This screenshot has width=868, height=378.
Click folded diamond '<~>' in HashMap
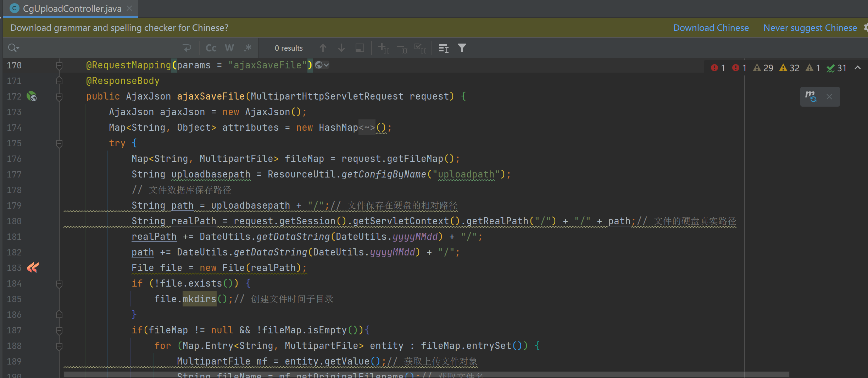tap(367, 128)
